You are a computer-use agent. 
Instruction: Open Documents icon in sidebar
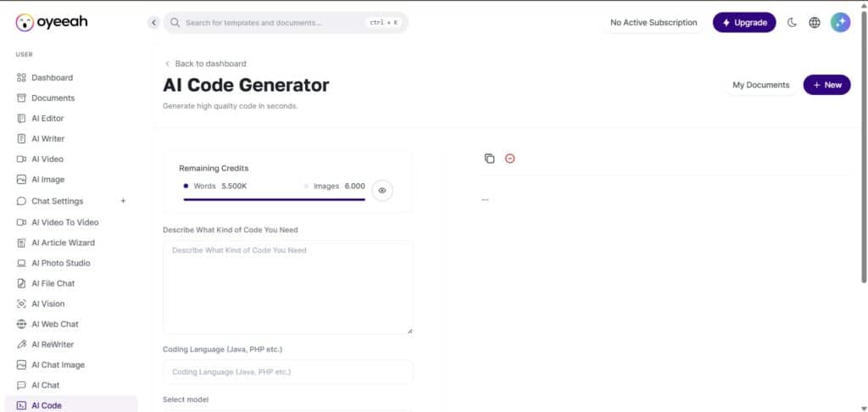[x=21, y=98]
